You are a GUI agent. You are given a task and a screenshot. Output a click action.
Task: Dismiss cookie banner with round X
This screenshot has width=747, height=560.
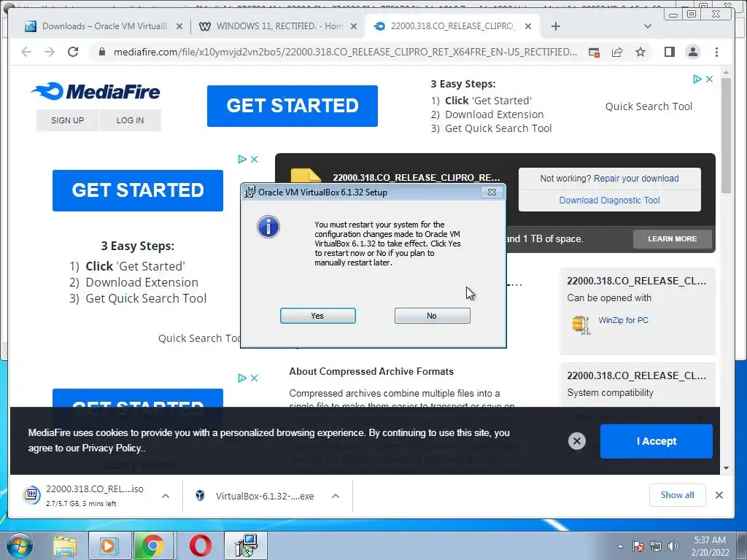click(576, 441)
